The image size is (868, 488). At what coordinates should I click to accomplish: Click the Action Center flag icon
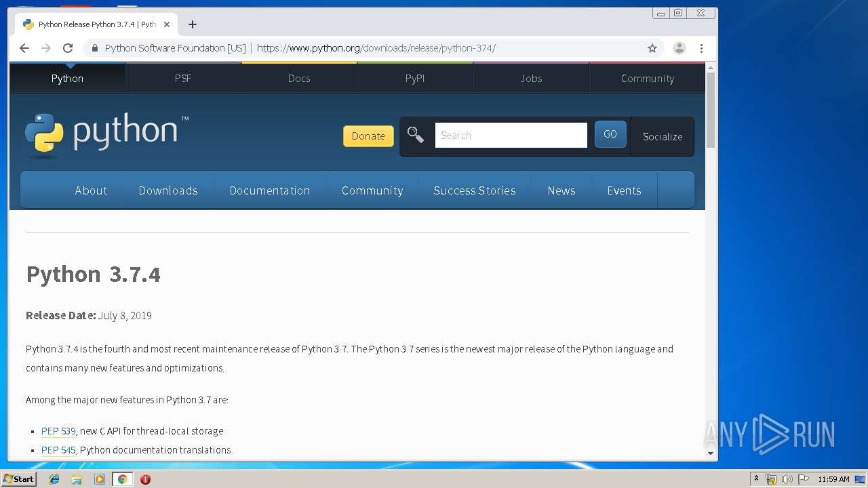[x=803, y=479]
